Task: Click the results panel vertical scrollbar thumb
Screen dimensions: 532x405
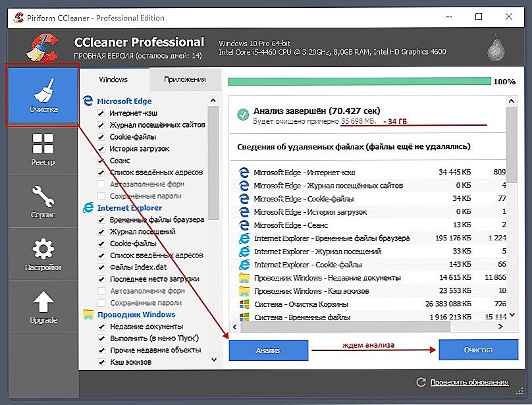Action: pos(512,145)
